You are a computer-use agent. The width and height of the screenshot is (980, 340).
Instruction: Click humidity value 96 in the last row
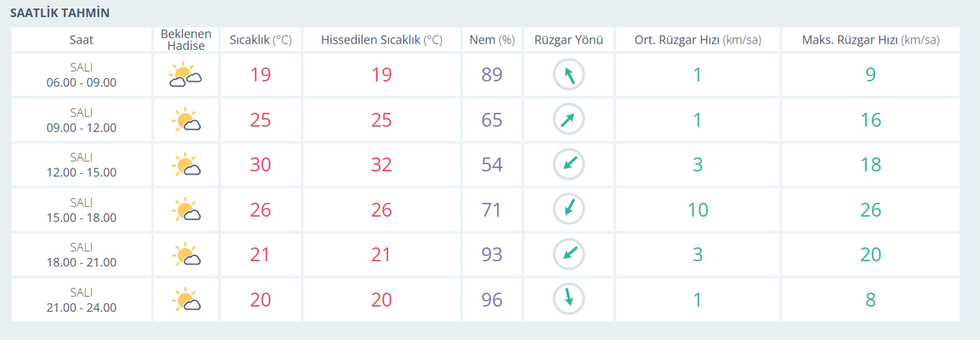pos(492,299)
